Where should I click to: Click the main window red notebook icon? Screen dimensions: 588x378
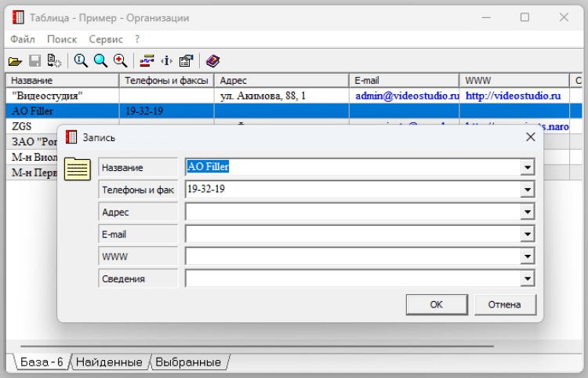click(18, 17)
